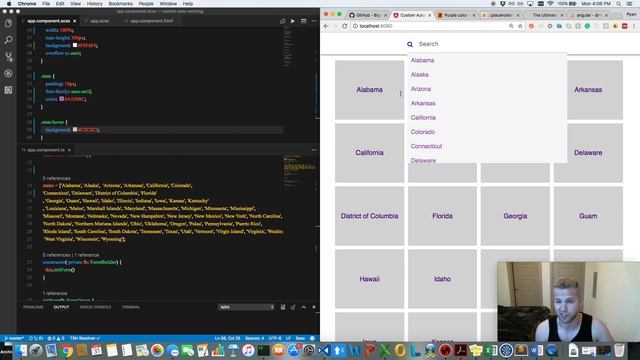Viewport: 640px width, 360px height.
Task: Click the Guam state tile
Action: 588,216
